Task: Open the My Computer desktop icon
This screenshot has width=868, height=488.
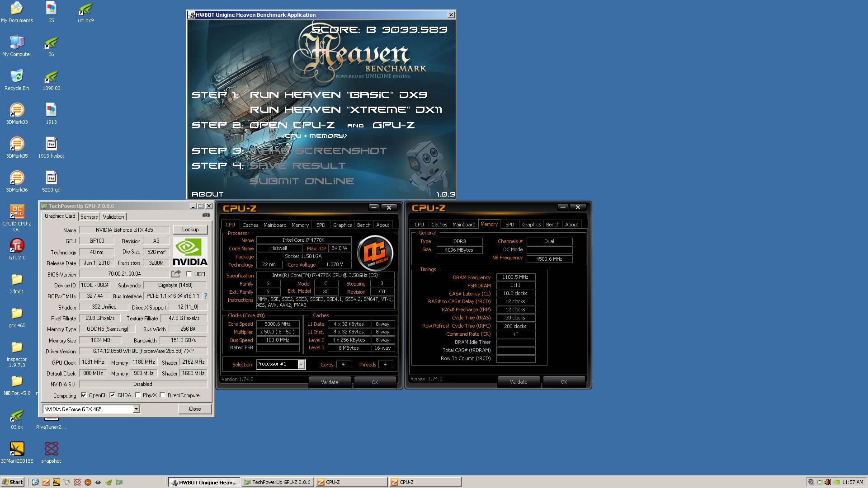Action: click(17, 46)
